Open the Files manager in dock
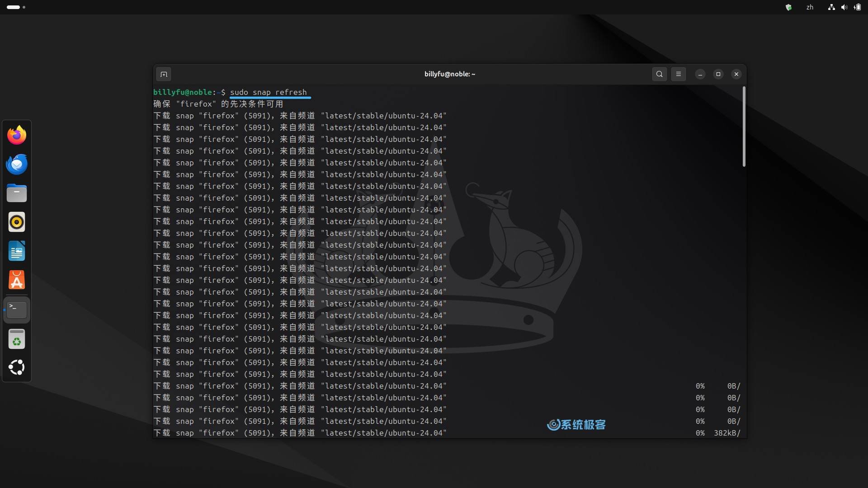The width and height of the screenshot is (868, 488). pyautogui.click(x=17, y=193)
